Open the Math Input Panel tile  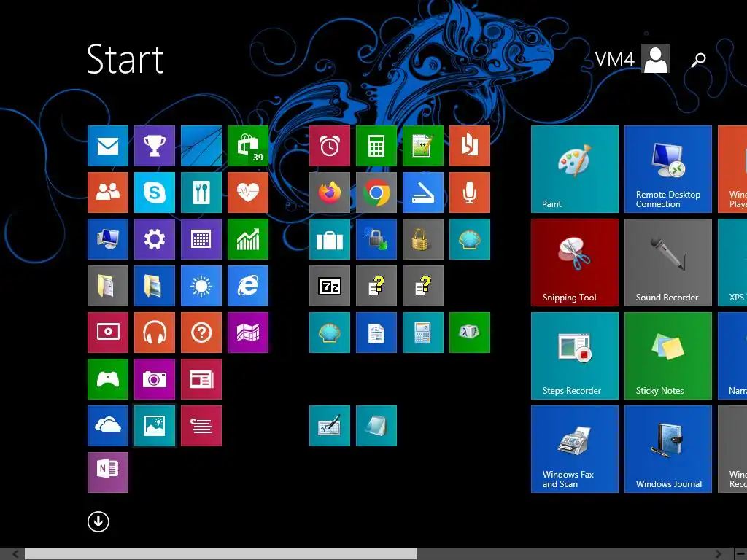330,426
